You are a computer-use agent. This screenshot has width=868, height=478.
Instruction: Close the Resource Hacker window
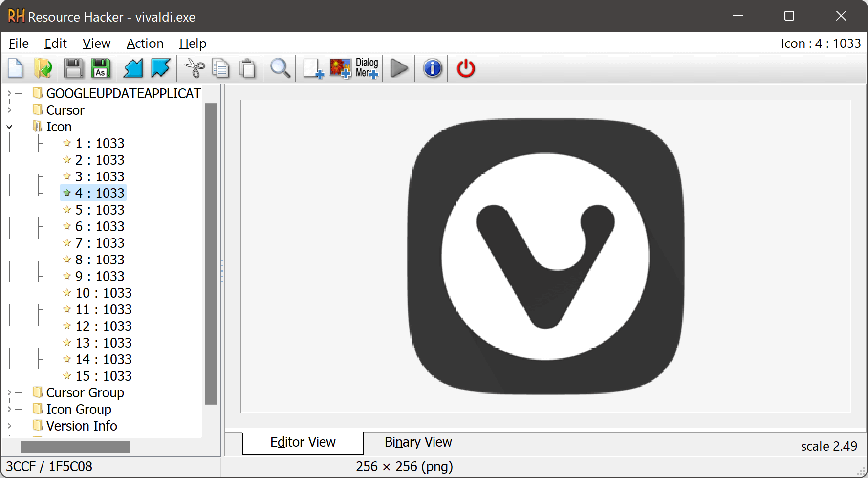tap(841, 16)
